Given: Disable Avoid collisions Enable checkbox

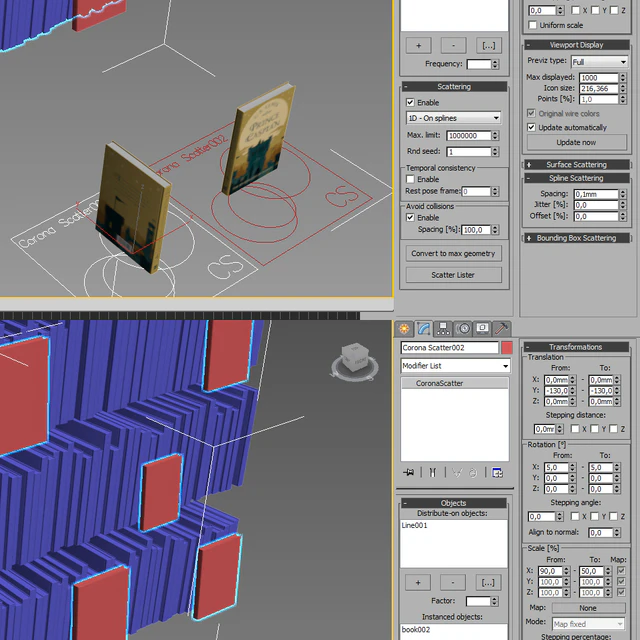Looking at the screenshot, I should [410, 218].
